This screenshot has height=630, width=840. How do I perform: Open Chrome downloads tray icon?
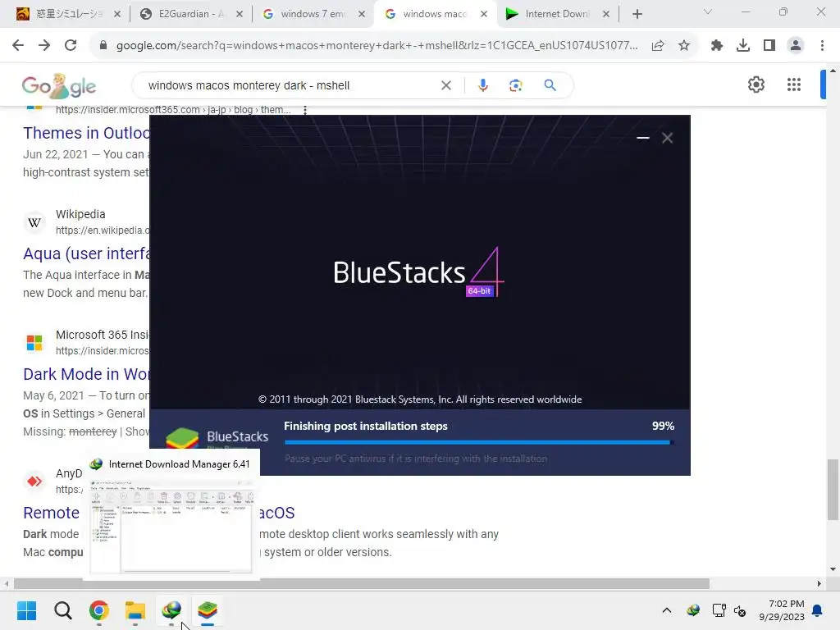743,46
